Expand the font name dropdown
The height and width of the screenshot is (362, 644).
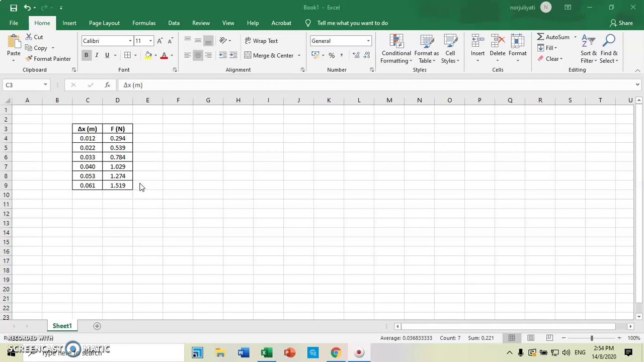coord(130,41)
